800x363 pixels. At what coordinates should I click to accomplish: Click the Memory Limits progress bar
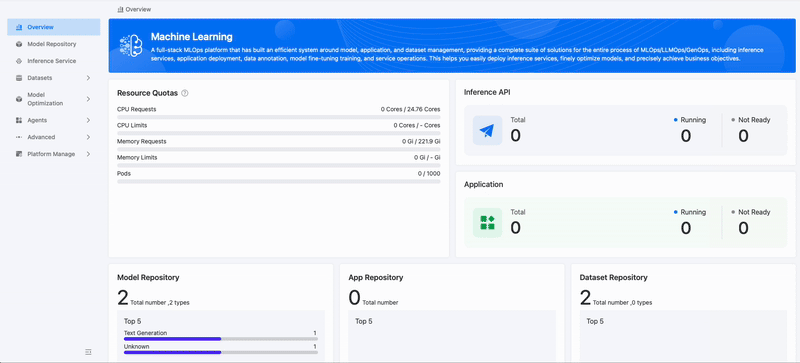point(279,165)
